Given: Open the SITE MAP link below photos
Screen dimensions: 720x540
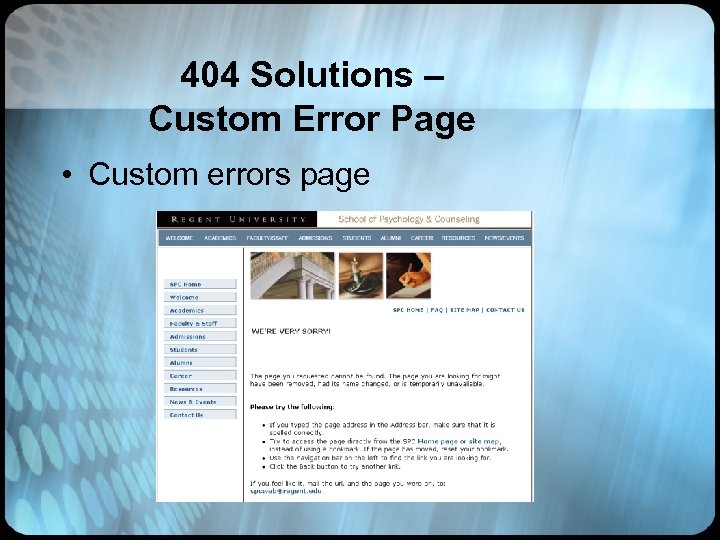Looking at the screenshot, I should point(464,310).
